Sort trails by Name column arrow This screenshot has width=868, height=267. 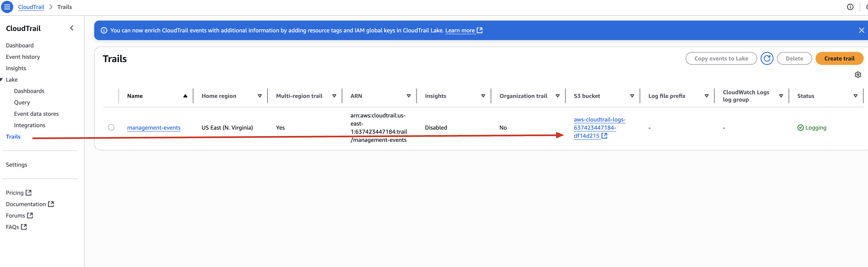(185, 96)
